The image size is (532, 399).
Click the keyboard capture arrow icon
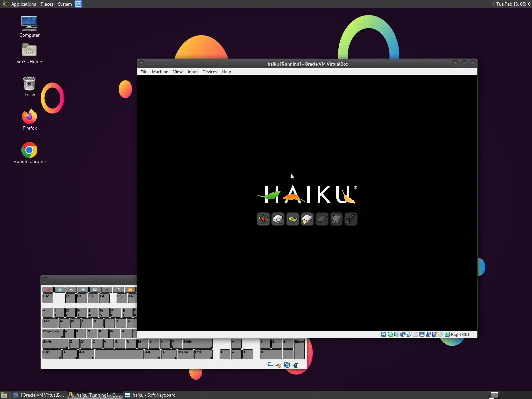coord(447,334)
